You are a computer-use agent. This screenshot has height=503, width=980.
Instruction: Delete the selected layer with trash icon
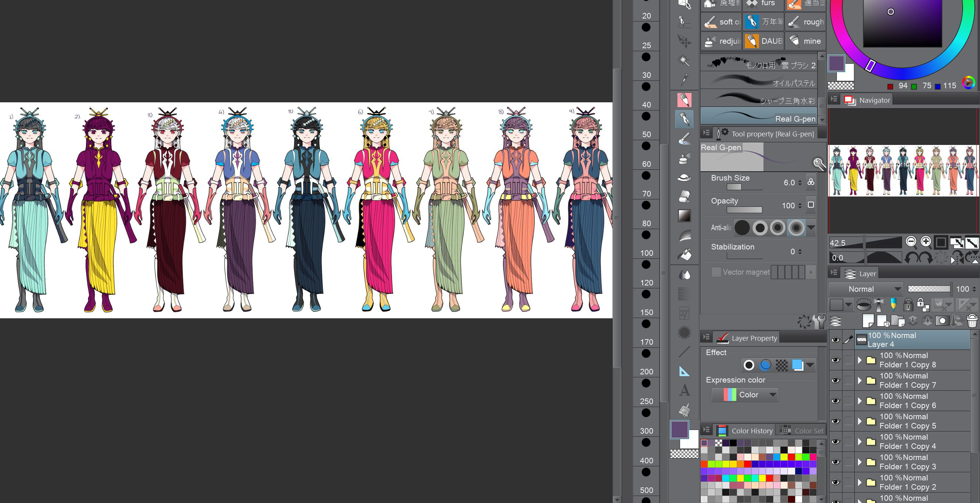pos(972,321)
